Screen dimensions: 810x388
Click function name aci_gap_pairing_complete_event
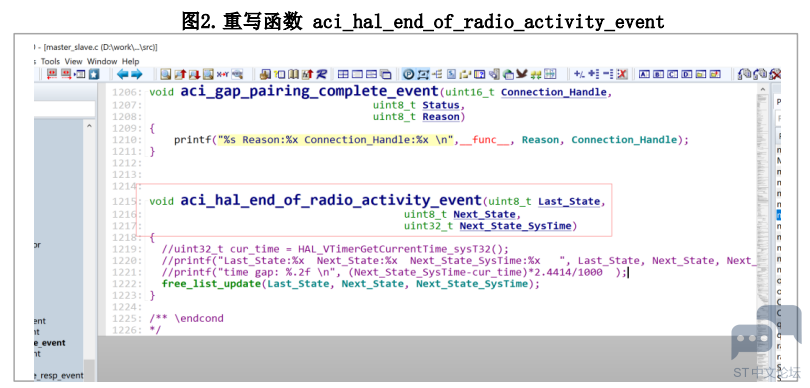(309, 91)
